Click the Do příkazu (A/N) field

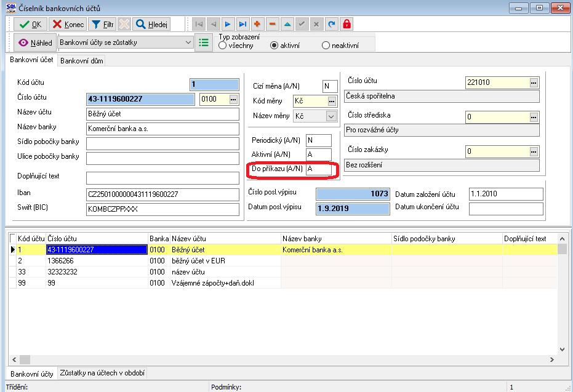coord(319,169)
